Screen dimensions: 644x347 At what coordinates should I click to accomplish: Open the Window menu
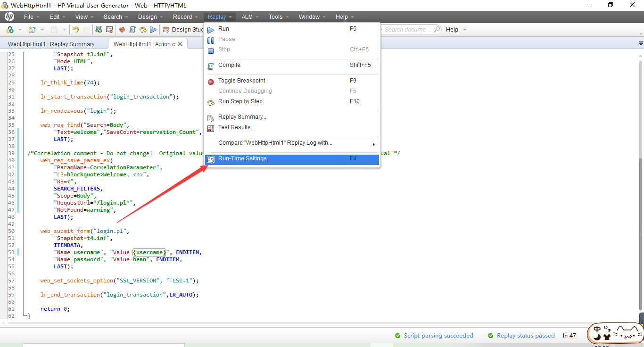tap(312, 17)
